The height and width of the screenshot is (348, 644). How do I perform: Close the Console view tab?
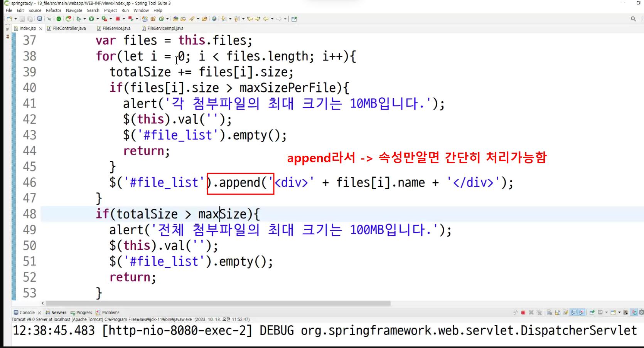tap(39, 313)
